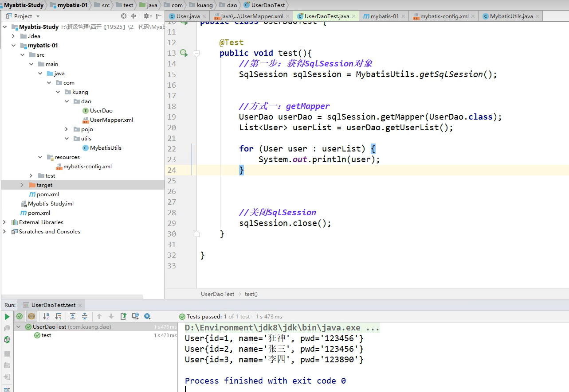The image size is (569, 392).
Task: Open test runner settings gear
Action: point(147,316)
